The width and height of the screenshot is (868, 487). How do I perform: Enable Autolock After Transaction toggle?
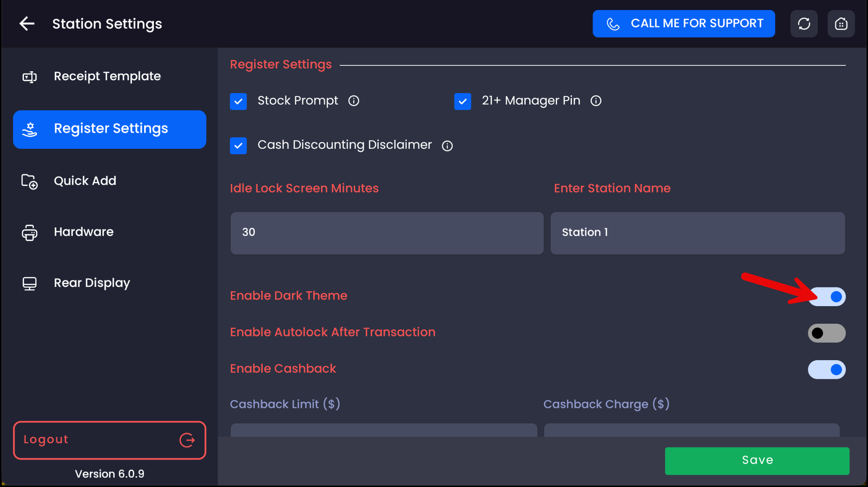pyautogui.click(x=826, y=333)
